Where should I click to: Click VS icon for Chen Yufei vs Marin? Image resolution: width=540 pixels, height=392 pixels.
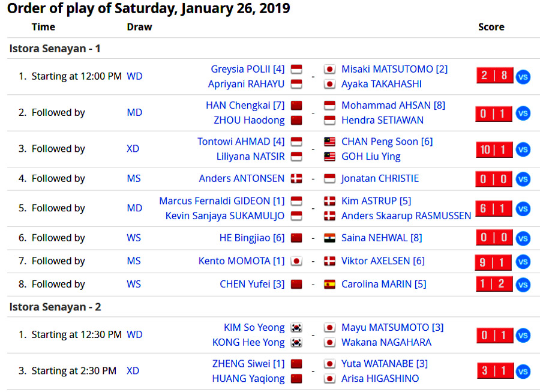(x=523, y=284)
